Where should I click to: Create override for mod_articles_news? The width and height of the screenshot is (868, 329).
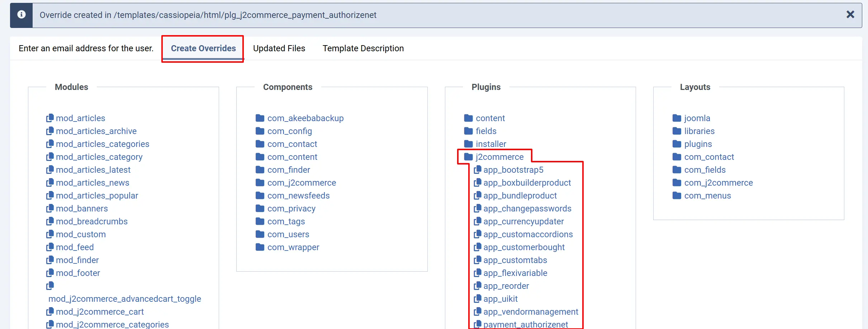tap(87, 182)
